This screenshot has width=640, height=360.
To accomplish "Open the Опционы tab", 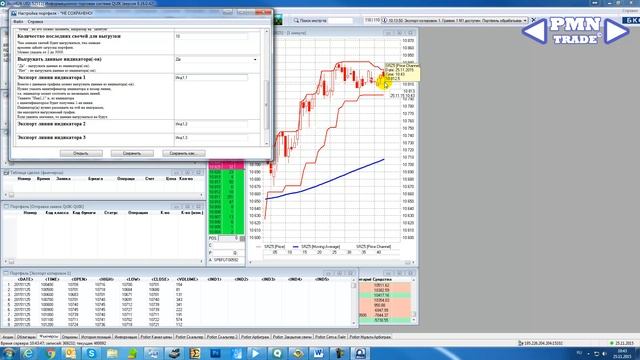I will [x=69, y=337].
